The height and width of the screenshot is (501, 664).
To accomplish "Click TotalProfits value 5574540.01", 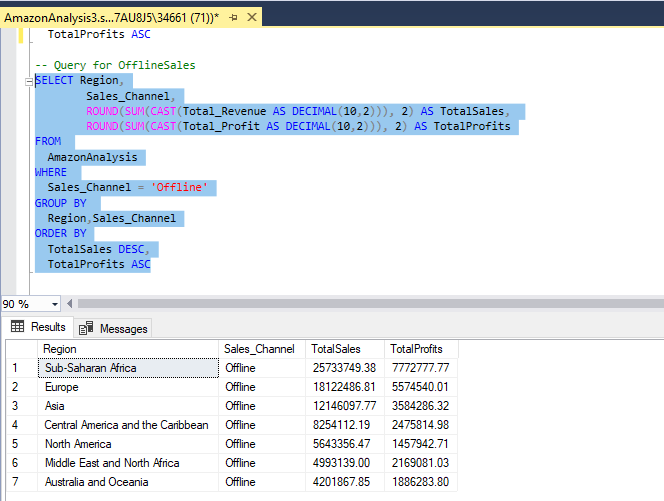I will tap(421, 387).
